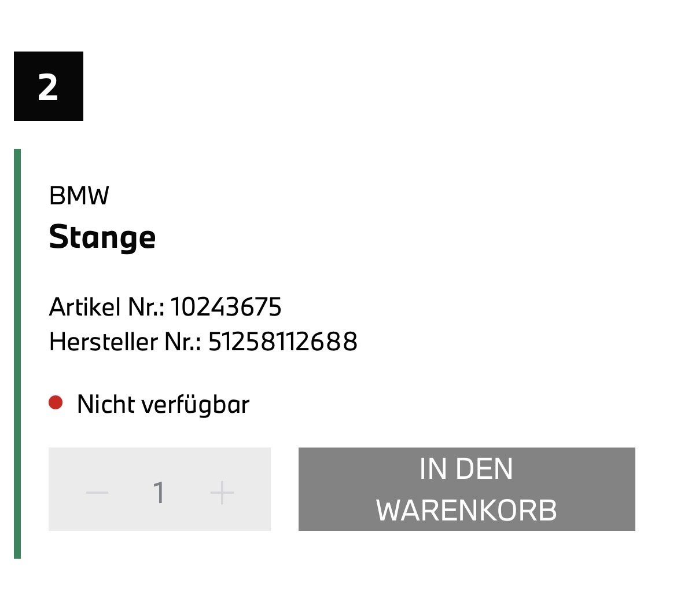The image size is (677, 616).
Task: Tap the white digit 2 in the black square
Action: coord(49,87)
